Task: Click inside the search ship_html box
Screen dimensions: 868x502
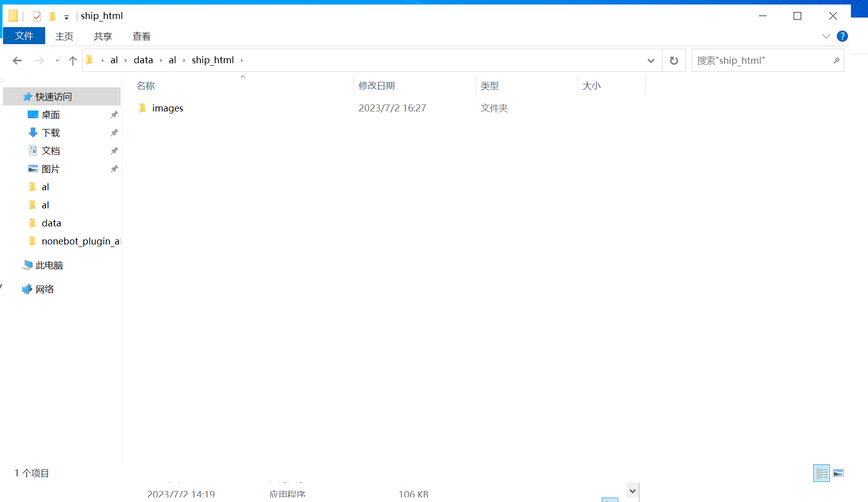Action: [x=753, y=60]
